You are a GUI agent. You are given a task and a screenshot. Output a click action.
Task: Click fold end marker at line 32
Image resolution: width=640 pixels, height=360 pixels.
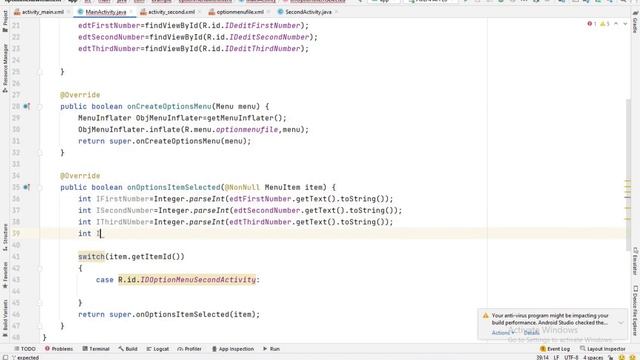pyautogui.click(x=40, y=153)
